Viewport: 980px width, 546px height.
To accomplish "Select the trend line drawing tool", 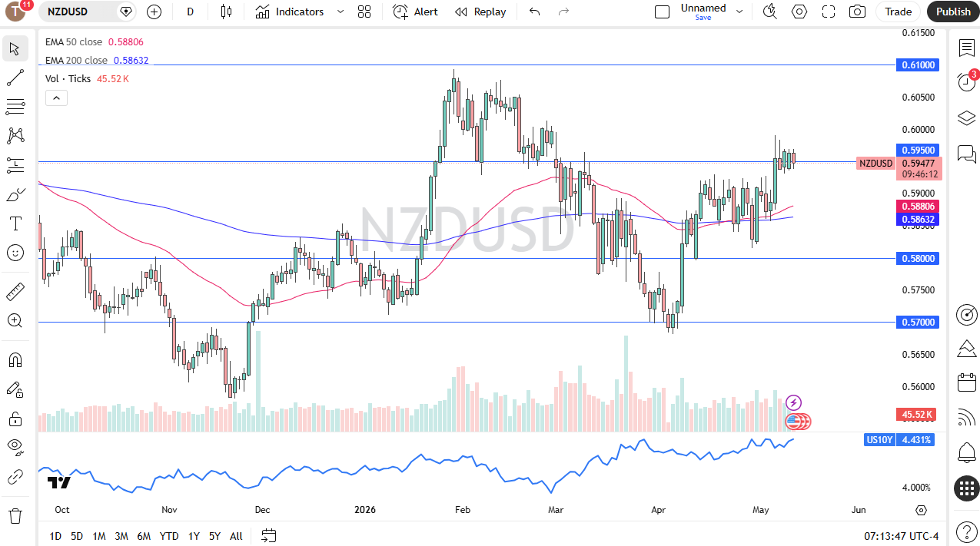I will [x=15, y=78].
